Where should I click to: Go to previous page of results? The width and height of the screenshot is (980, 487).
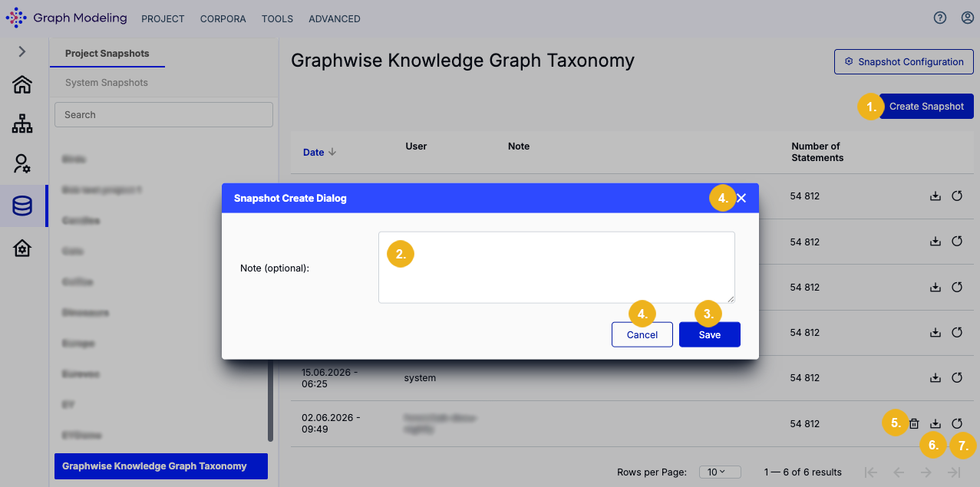coord(899,472)
